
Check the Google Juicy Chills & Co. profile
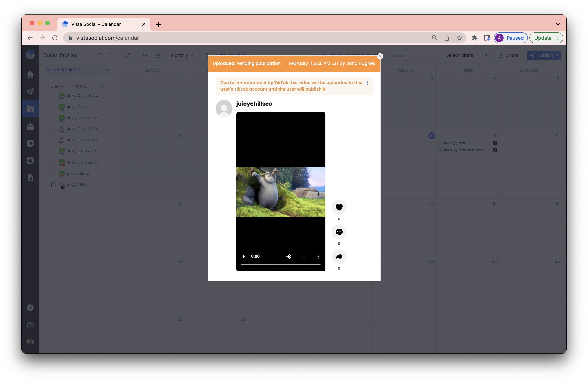tap(53, 129)
